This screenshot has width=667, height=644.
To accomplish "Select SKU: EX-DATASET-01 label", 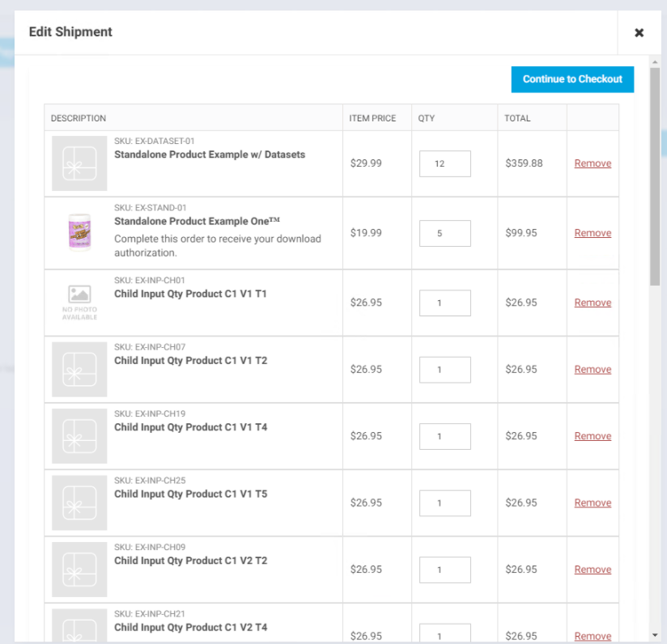I will click(154, 141).
